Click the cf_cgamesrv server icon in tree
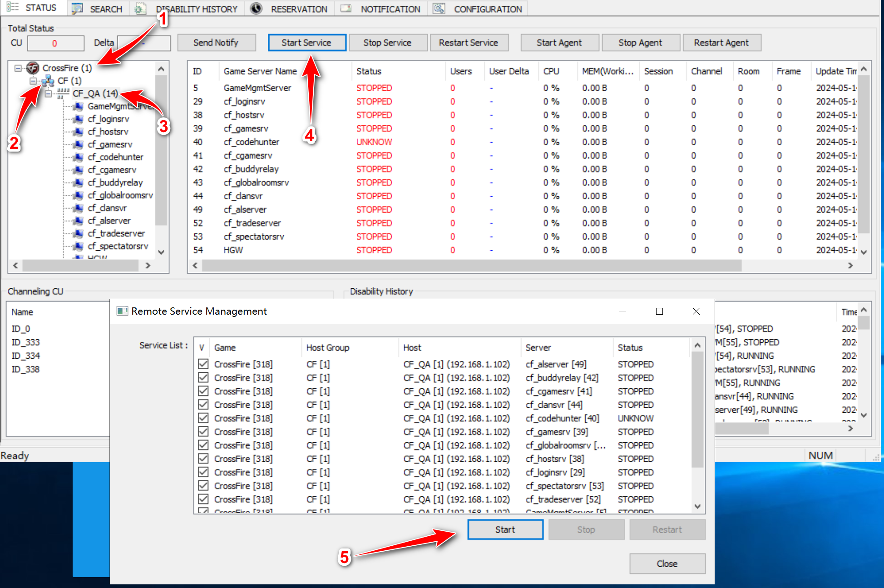The height and width of the screenshot is (588, 884). click(x=79, y=170)
